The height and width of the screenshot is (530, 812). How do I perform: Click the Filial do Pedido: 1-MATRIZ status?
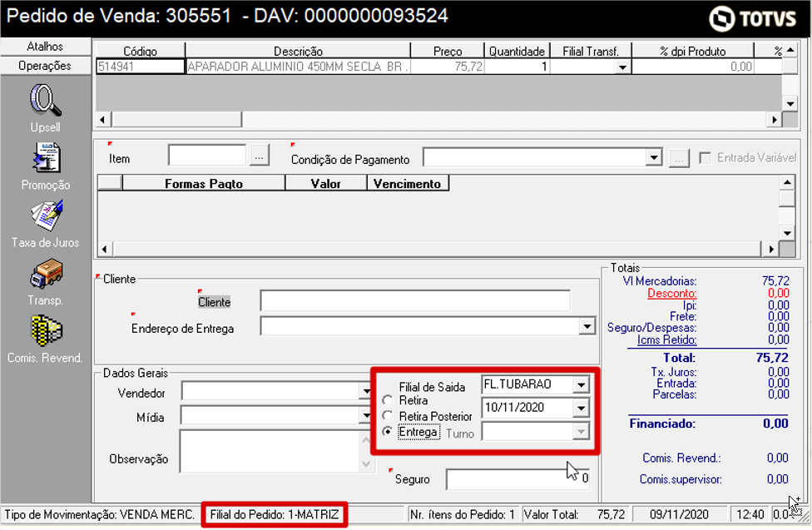[275, 514]
